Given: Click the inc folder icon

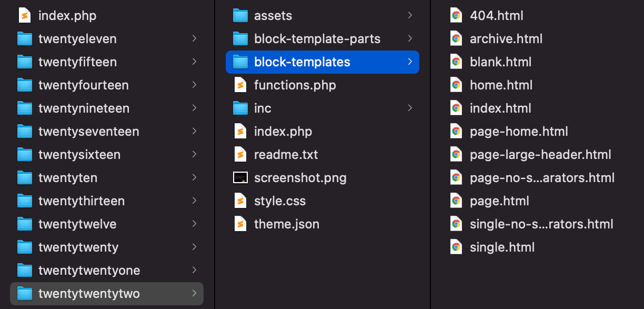Looking at the screenshot, I should tap(240, 108).
